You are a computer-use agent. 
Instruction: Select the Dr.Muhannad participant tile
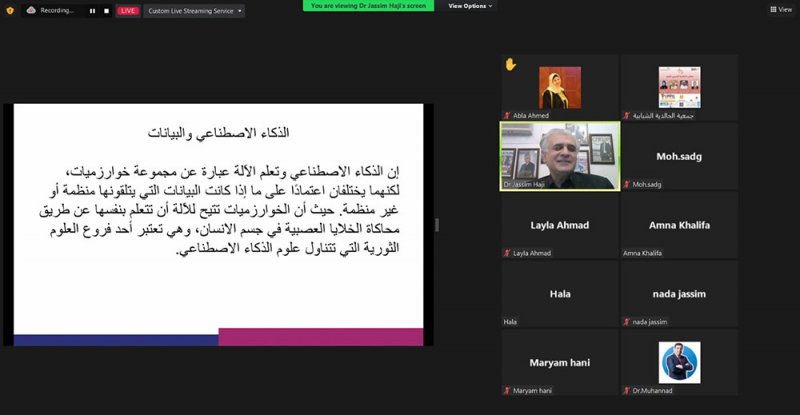[679, 362]
